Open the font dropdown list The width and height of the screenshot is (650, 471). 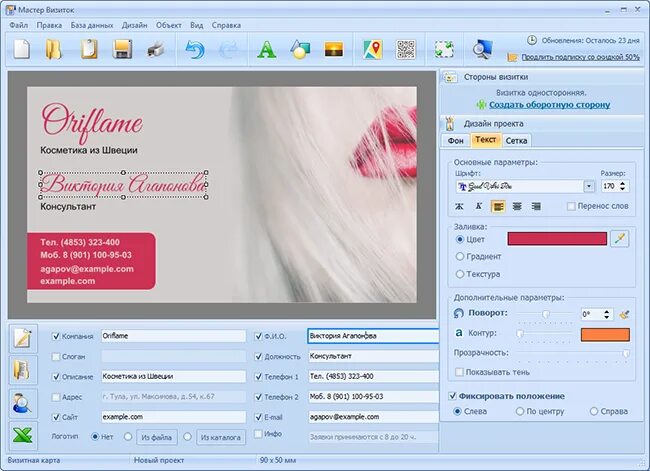(589, 187)
